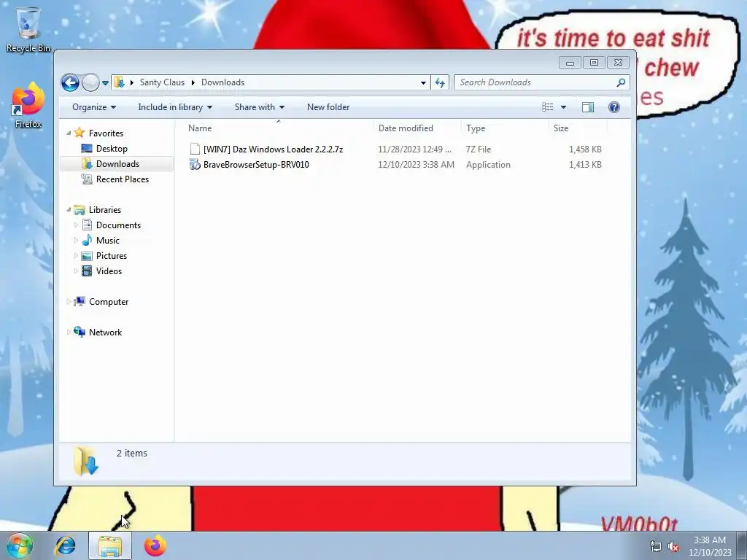Select Favorites in the navigation pane
747x560 pixels.
tap(106, 133)
